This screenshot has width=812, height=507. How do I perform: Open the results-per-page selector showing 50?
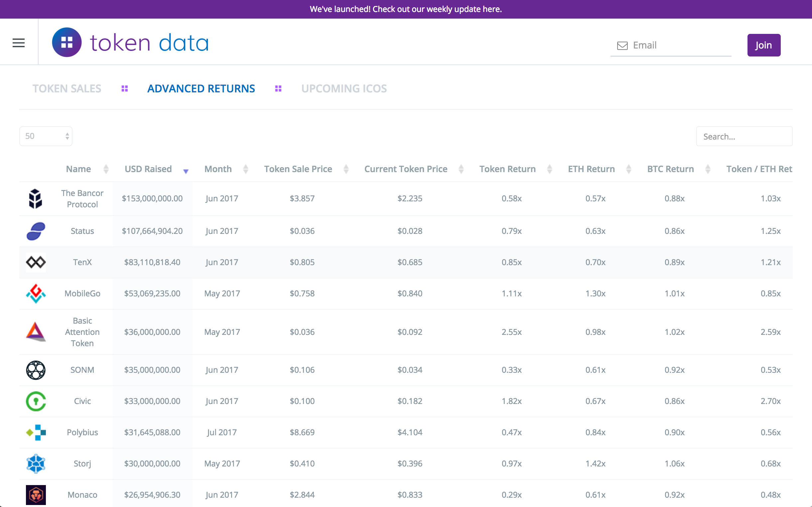pos(46,136)
